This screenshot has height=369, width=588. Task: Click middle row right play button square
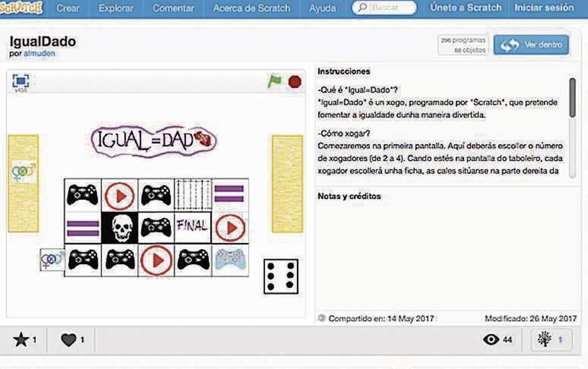[230, 227]
